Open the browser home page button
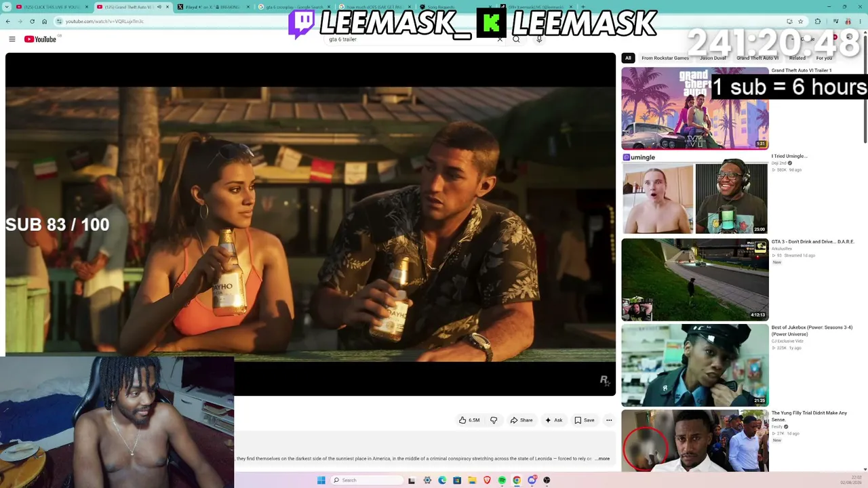The width and height of the screenshot is (868, 488). point(44,21)
